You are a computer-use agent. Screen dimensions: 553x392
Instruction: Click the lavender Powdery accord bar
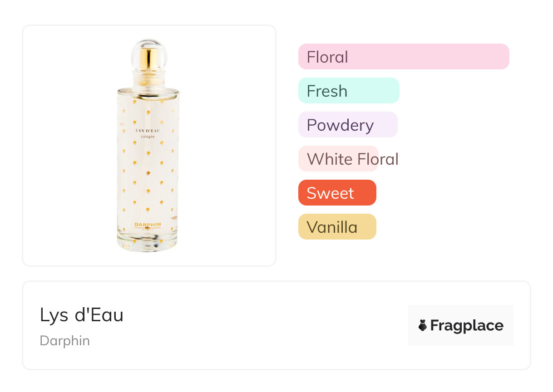[x=347, y=125]
